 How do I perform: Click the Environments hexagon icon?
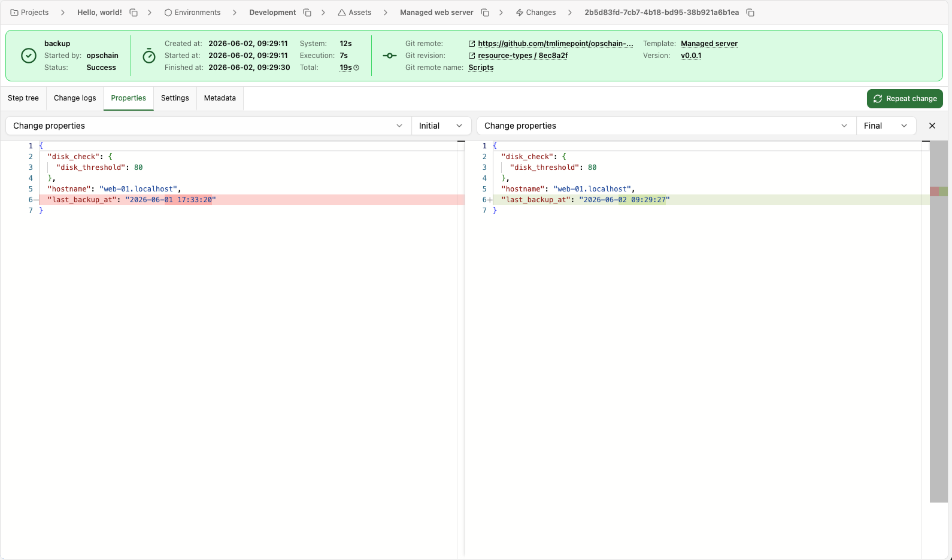coord(168,13)
